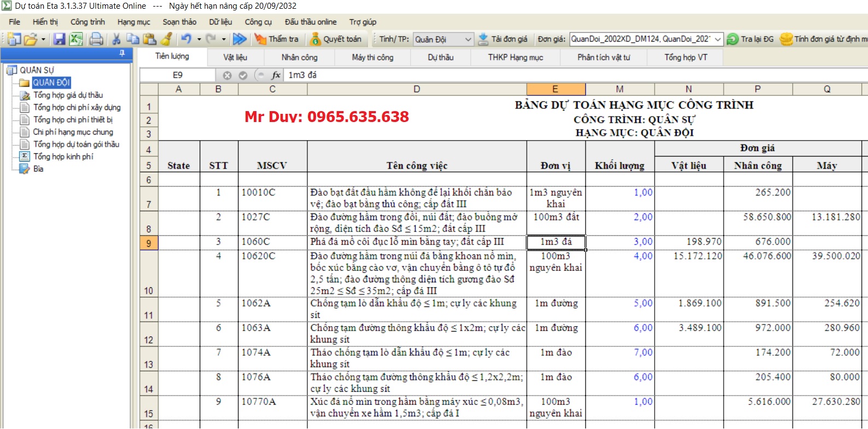The height and width of the screenshot is (429, 868).
Task: Select Tổng hợp kinh phí in tree
Action: [63, 156]
